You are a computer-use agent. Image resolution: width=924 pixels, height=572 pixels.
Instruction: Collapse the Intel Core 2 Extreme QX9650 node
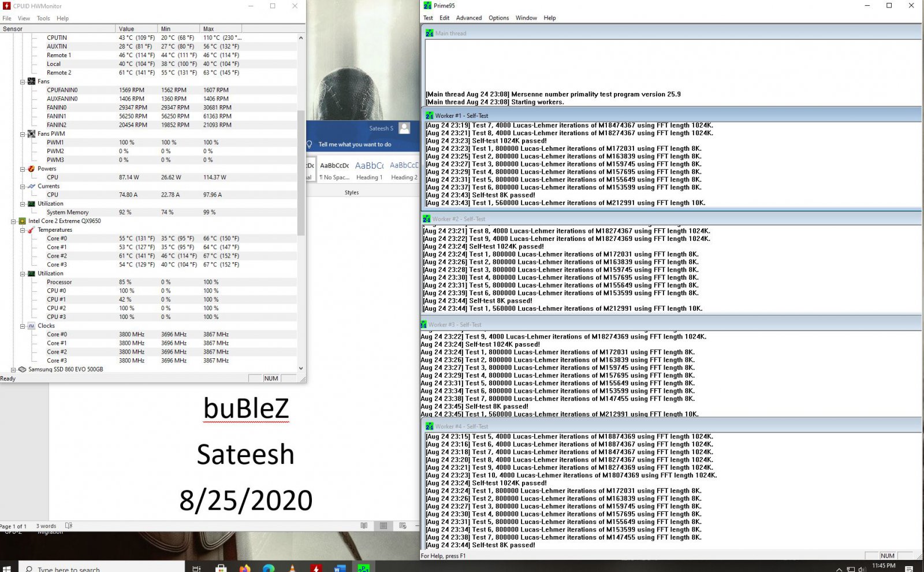click(x=13, y=221)
